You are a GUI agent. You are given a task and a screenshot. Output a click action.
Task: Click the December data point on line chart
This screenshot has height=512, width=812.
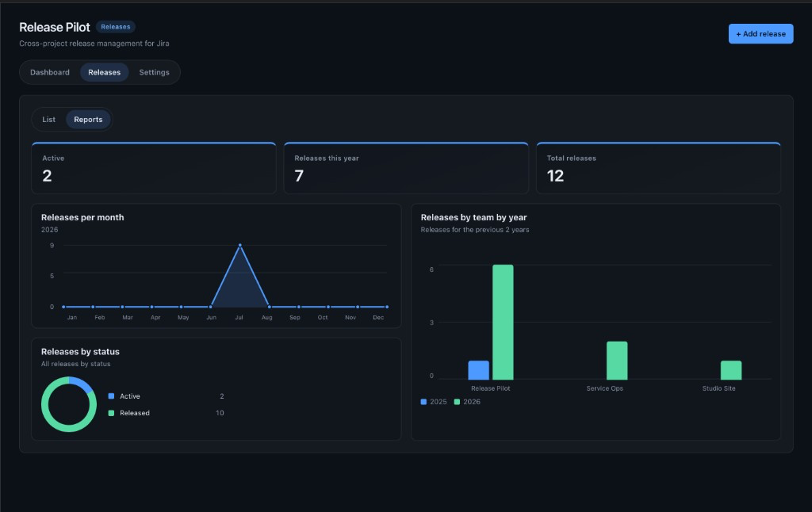(387, 307)
